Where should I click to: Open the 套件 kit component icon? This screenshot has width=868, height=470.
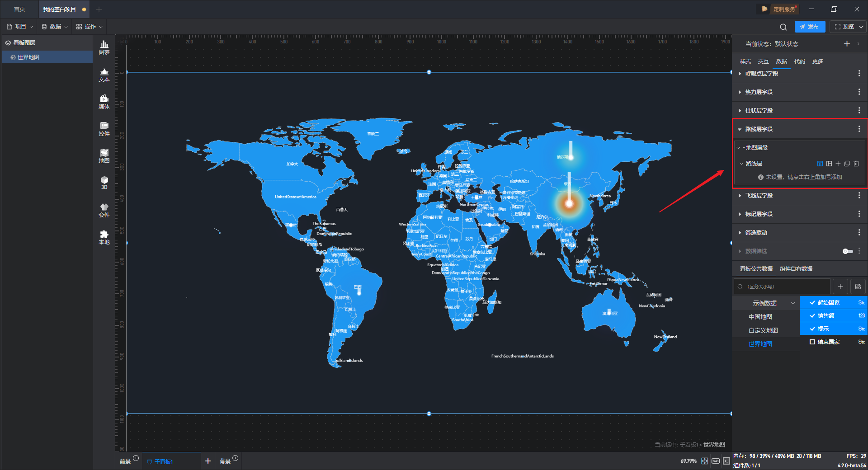pos(104,210)
